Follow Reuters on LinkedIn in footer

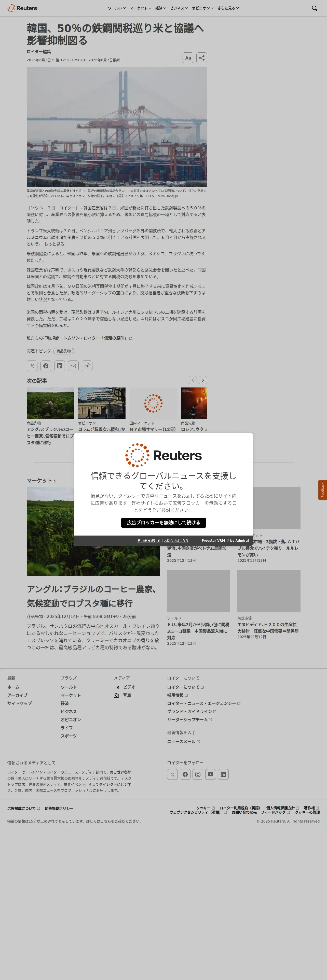(223, 774)
